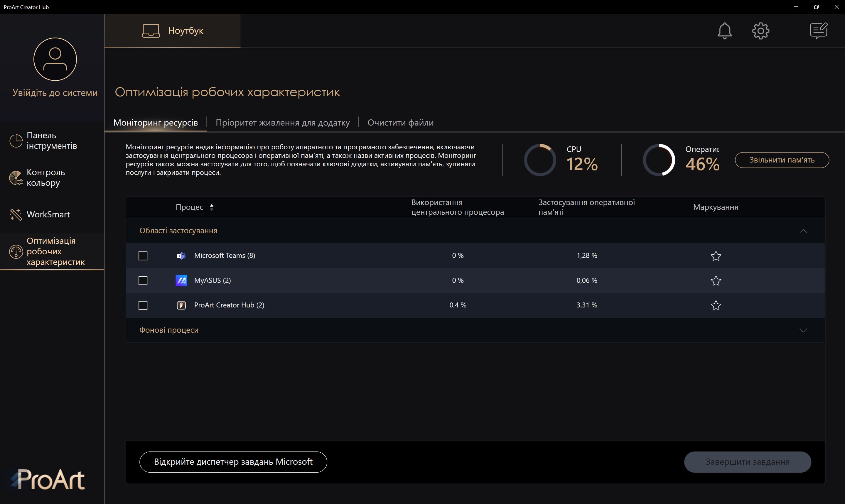The height and width of the screenshot is (504, 845).
Task: Click the user profile avatar icon
Action: [x=55, y=60]
